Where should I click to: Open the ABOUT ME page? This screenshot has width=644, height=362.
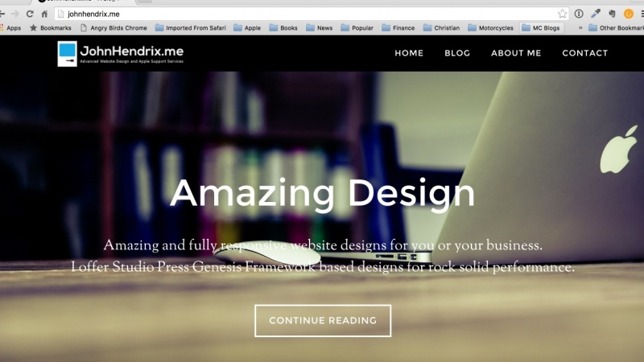[x=516, y=53]
